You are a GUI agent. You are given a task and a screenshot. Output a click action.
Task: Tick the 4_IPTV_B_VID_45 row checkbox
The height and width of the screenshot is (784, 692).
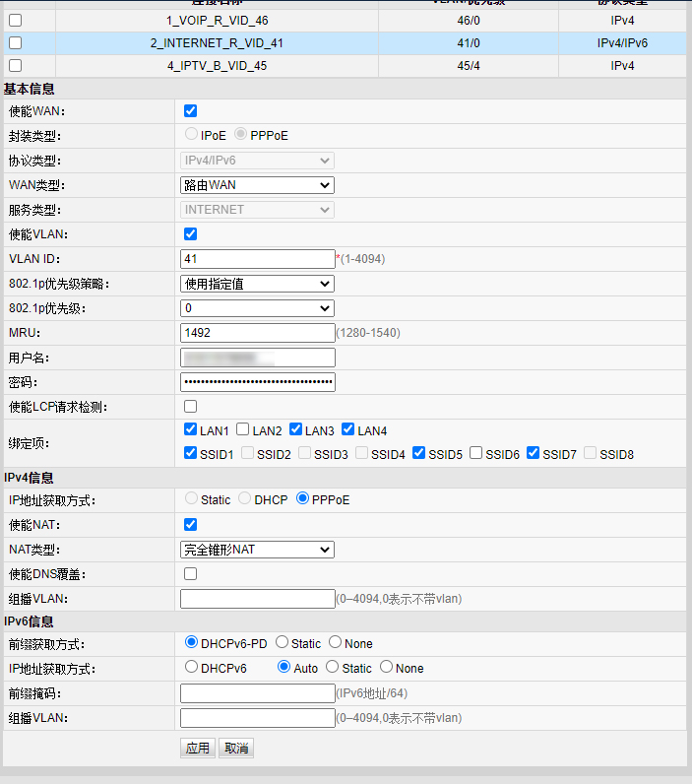(15, 66)
